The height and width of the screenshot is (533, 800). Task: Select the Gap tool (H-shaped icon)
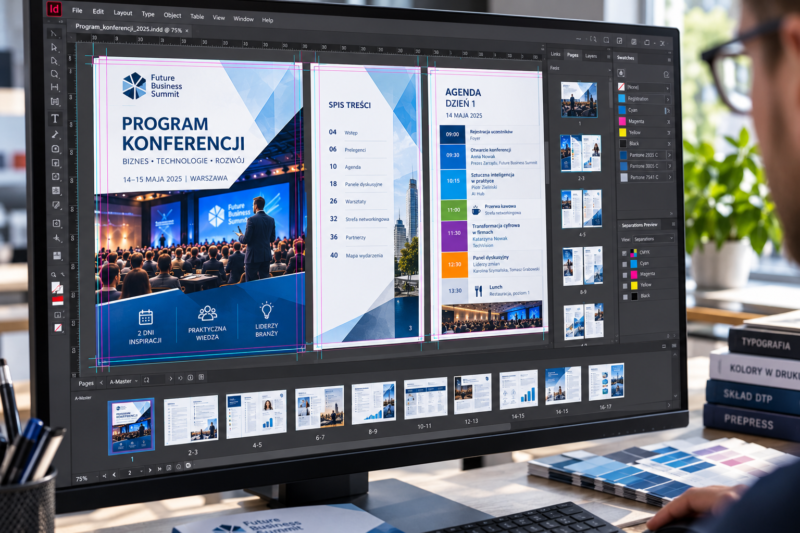[55, 87]
